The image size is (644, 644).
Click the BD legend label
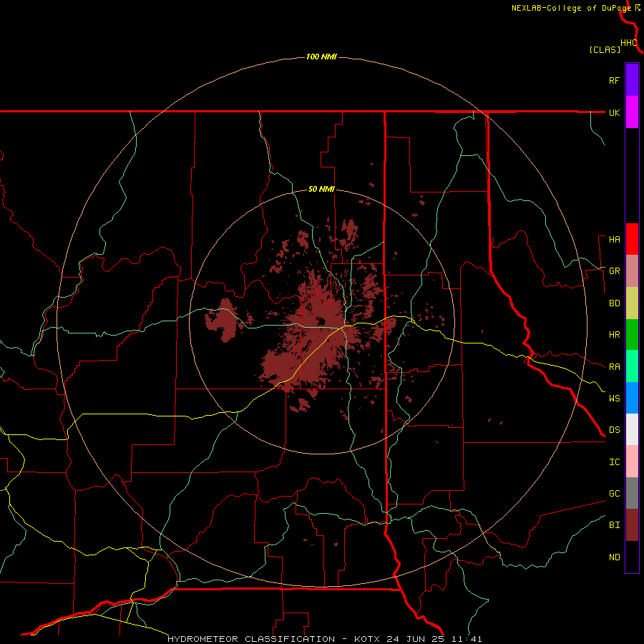pos(614,303)
